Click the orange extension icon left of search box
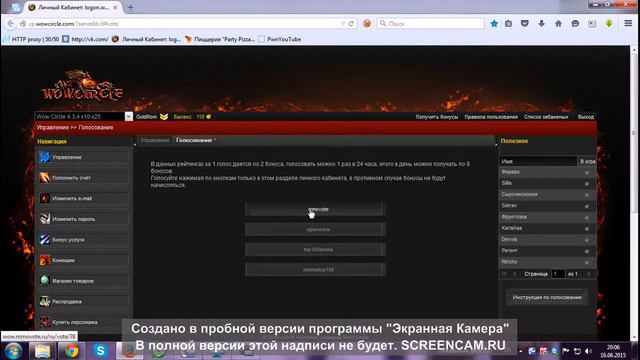This screenshot has width=640, height=360. (x=367, y=24)
